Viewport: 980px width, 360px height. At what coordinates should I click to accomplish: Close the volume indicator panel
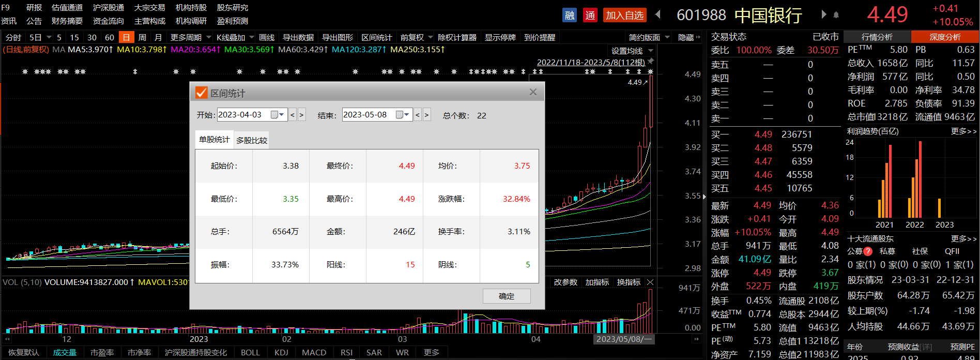(650, 282)
